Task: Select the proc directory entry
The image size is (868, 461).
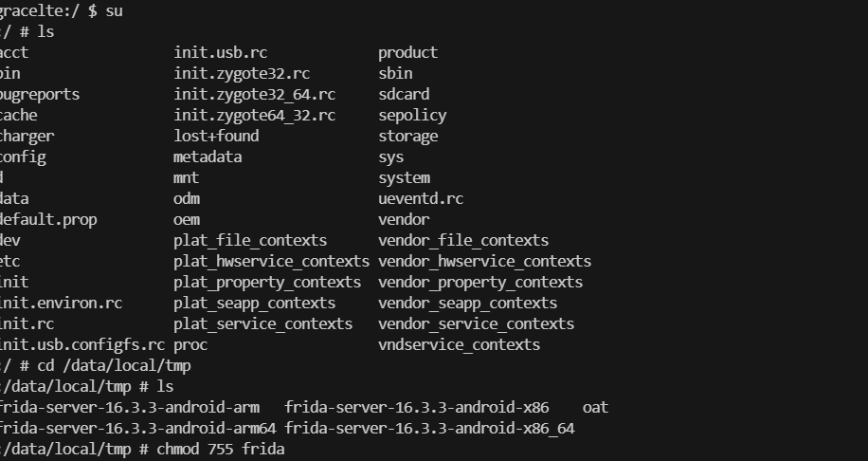Action: [x=190, y=344]
